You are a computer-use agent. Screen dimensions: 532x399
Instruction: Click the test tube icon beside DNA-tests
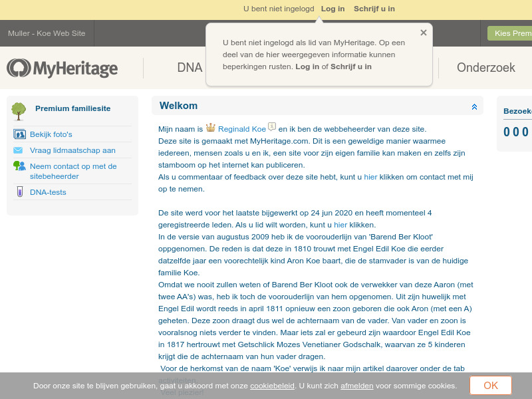(x=20, y=192)
